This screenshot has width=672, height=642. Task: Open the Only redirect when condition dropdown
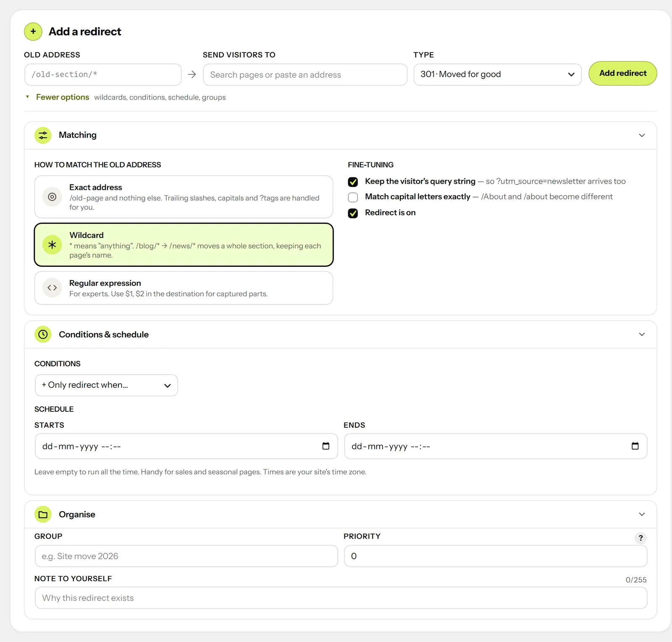pyautogui.click(x=106, y=385)
